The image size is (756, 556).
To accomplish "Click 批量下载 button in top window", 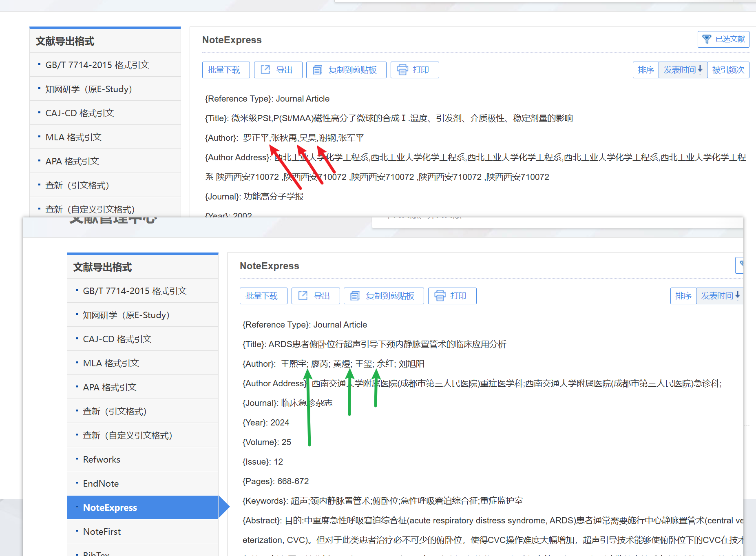I will pos(226,70).
